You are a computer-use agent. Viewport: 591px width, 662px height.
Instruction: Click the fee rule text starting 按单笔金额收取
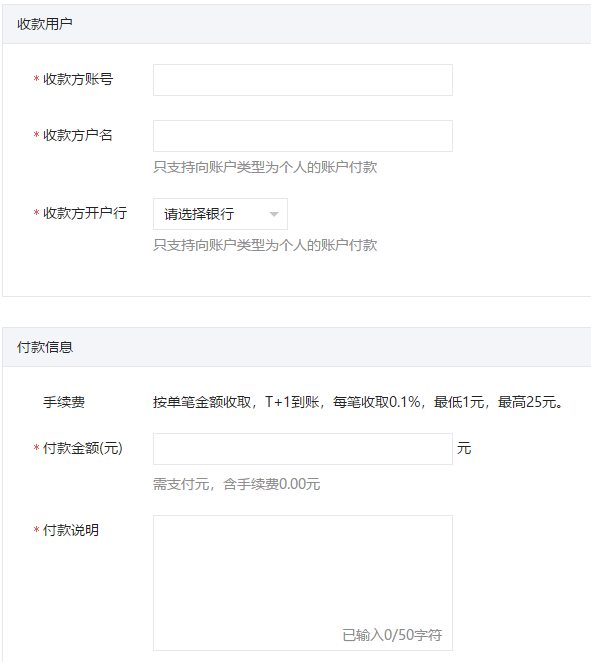coord(358,402)
